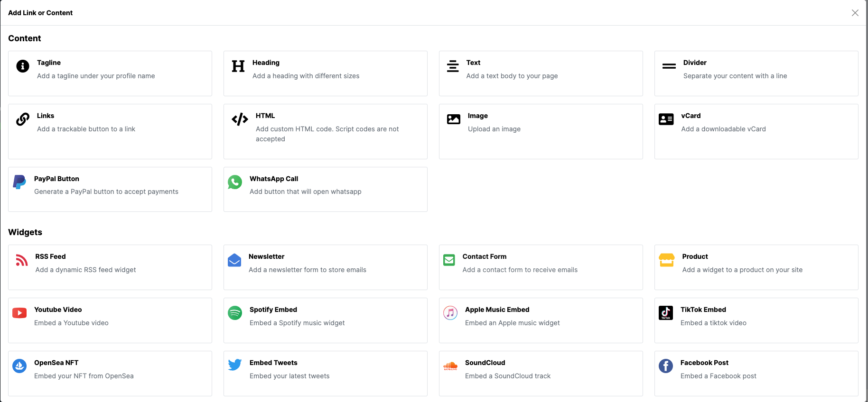Screen dimensions: 868x402
Task: Click 'Generate a PayPal button to accept payments'
Action: [106, 192]
